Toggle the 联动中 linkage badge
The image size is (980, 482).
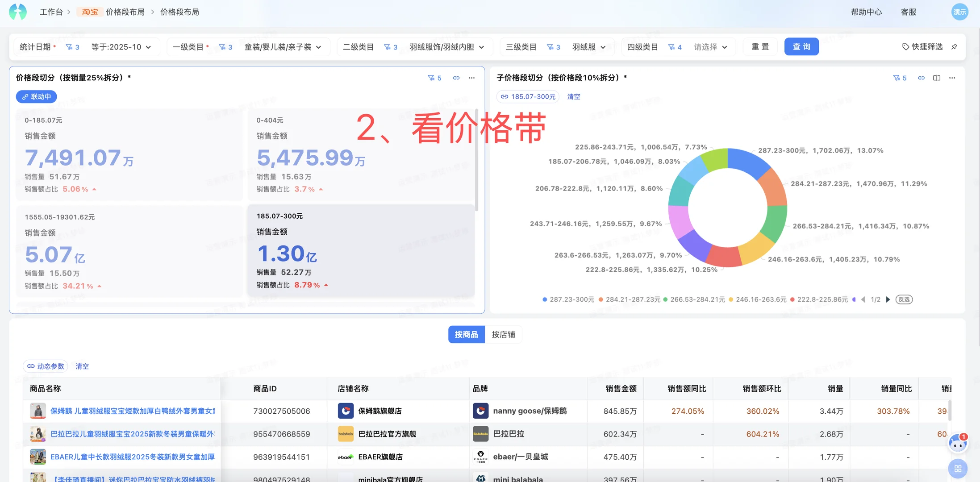coord(37,97)
